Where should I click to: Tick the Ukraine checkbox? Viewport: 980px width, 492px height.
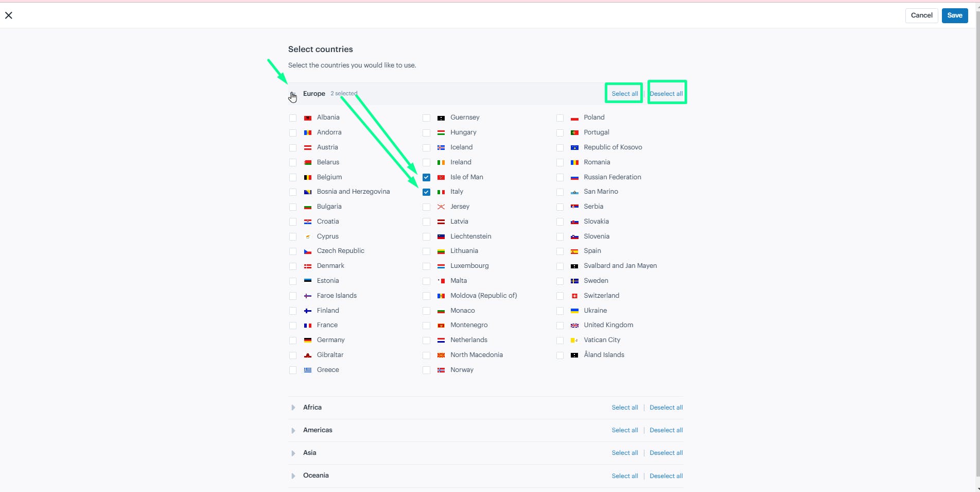pyautogui.click(x=560, y=311)
